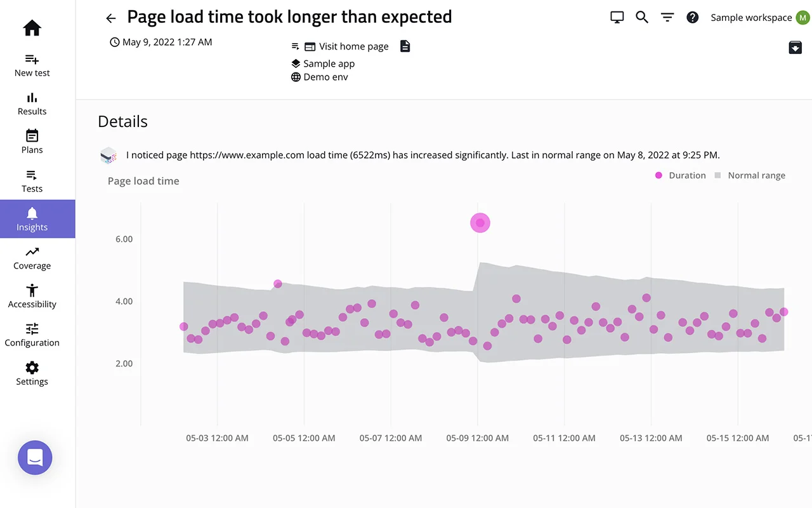Viewport: 812px width, 508px height.
Task: Select the highlighted outlier point on the chart
Action: pyautogui.click(x=480, y=222)
